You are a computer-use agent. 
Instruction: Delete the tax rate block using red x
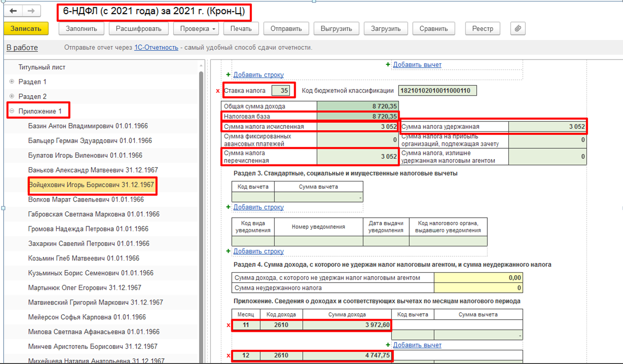(218, 91)
